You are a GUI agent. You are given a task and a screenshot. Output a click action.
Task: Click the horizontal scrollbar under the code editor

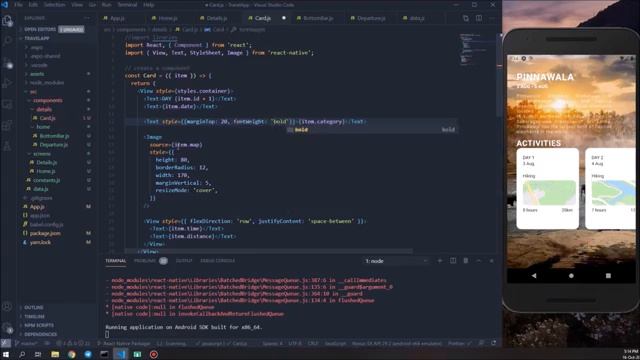(269, 251)
